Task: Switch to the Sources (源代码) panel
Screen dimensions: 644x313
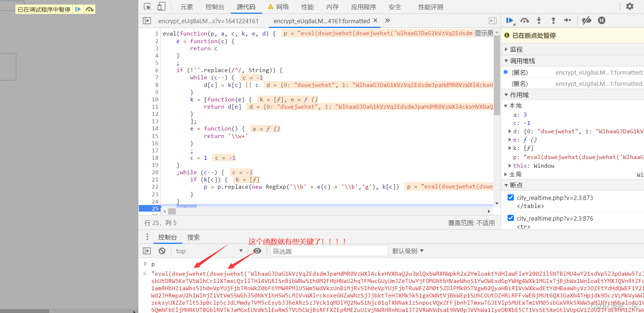Action: click(x=246, y=7)
